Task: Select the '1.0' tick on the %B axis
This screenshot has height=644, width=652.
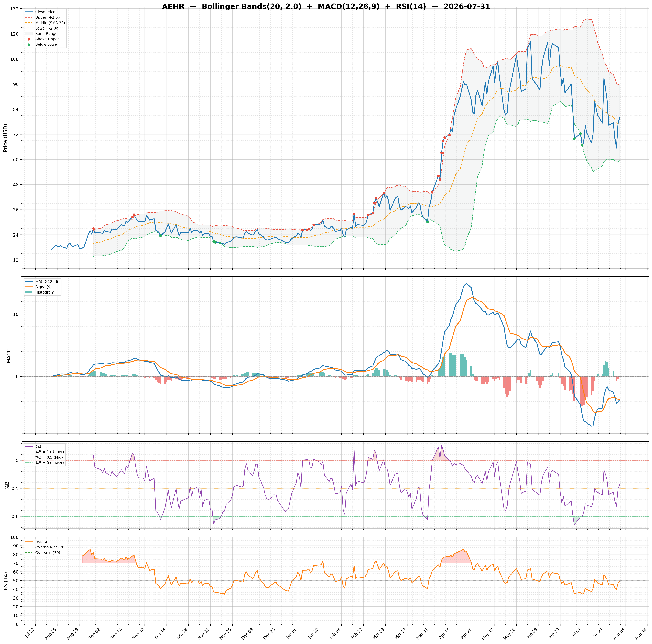Action: (15, 460)
